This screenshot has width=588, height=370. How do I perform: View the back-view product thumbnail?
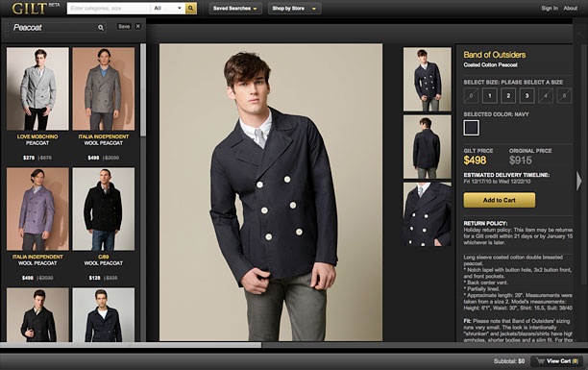pos(428,147)
